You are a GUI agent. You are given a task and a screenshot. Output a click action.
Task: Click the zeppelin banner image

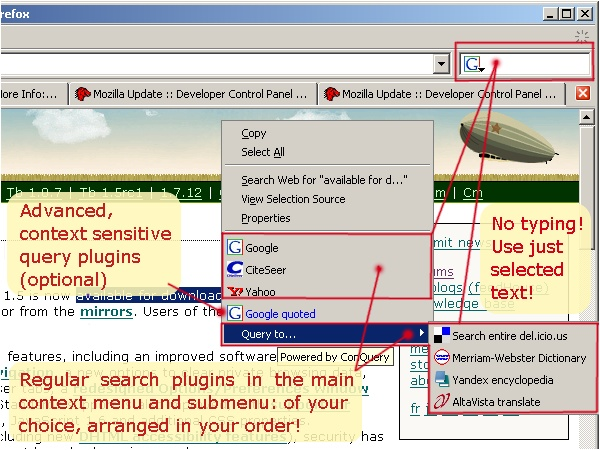[x=508, y=138]
